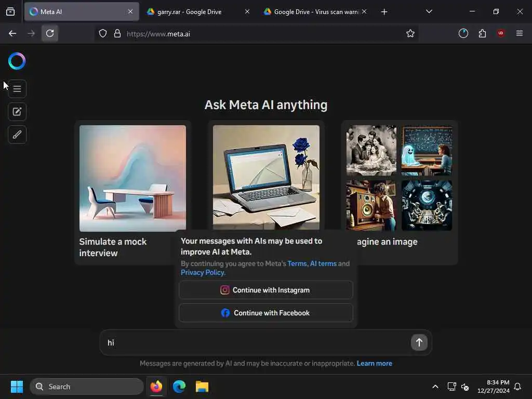
Task: Click Continue with Instagram button
Action: point(266,290)
